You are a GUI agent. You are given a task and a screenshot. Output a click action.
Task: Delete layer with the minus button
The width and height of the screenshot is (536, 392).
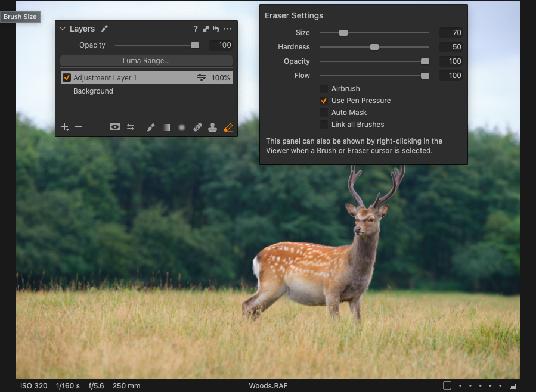tap(79, 127)
